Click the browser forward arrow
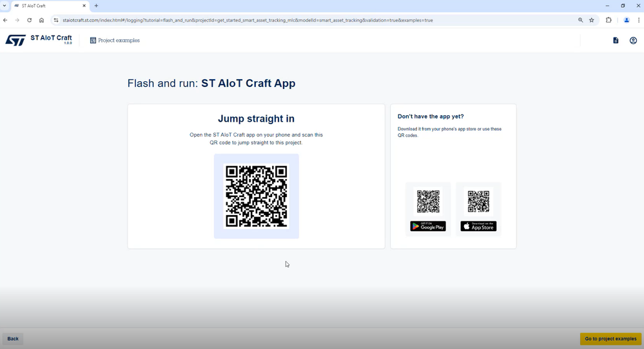The width and height of the screenshot is (644, 349). [17, 20]
